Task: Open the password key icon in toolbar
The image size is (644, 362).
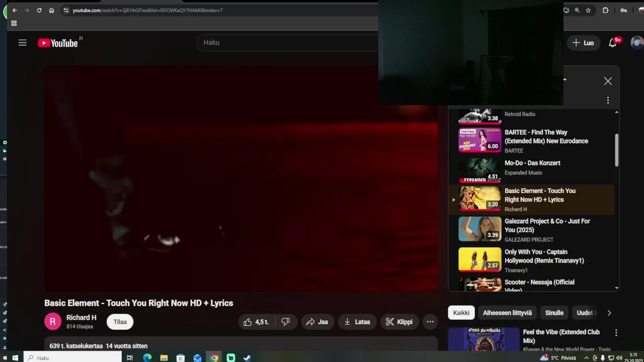Action: pos(623,10)
